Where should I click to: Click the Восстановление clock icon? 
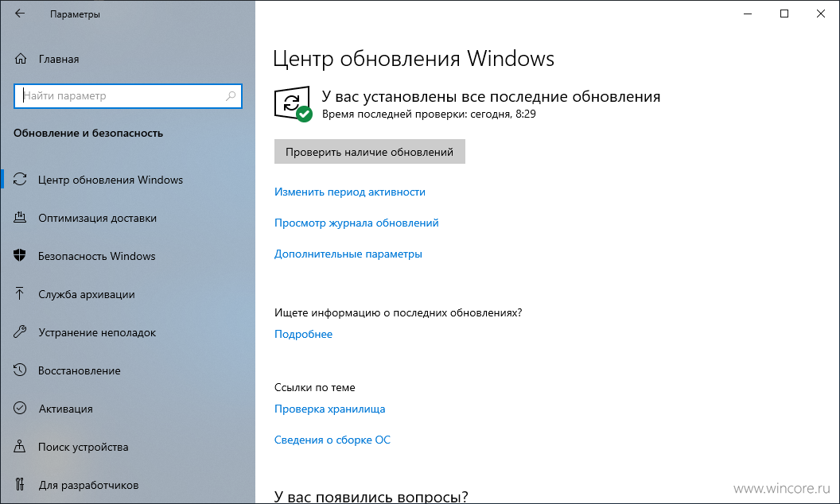coord(20,370)
